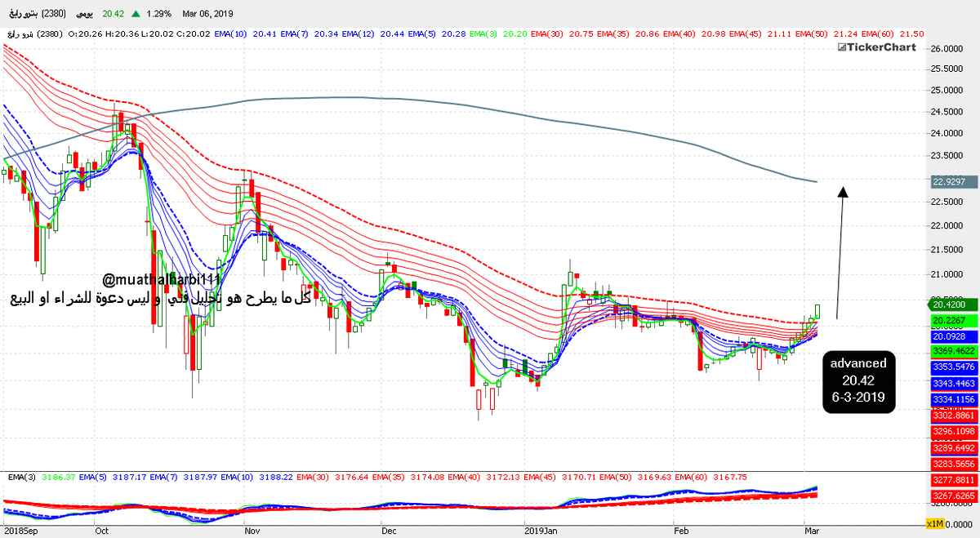980x538 pixels.
Task: Click the green 20.4200 last-price tag
Action: click(x=953, y=305)
